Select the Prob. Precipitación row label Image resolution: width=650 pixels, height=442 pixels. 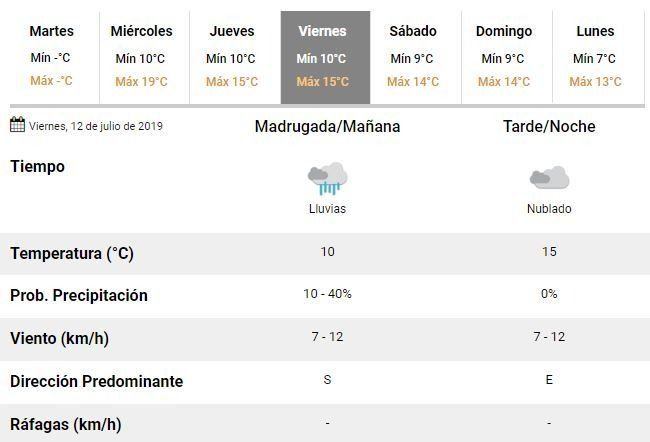pos(79,296)
